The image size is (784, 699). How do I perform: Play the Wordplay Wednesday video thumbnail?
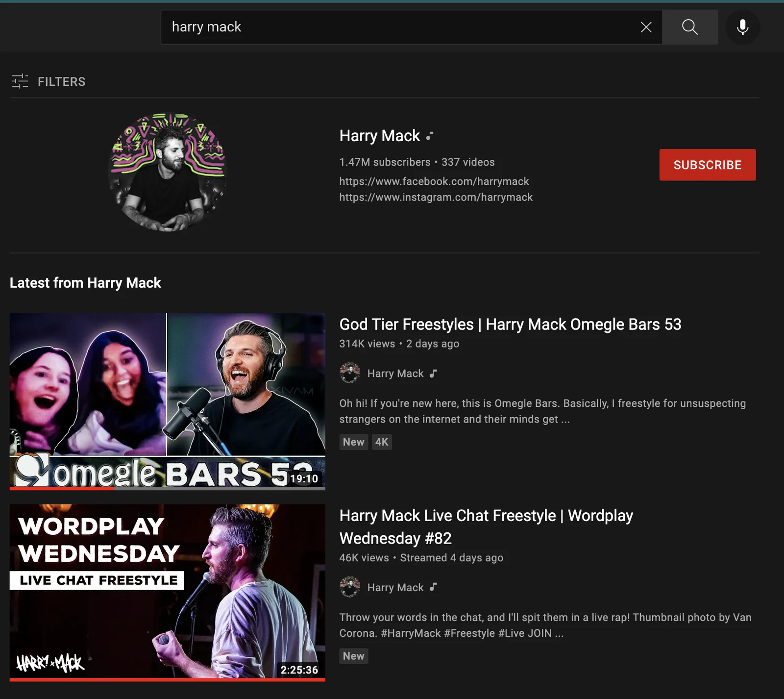(167, 592)
